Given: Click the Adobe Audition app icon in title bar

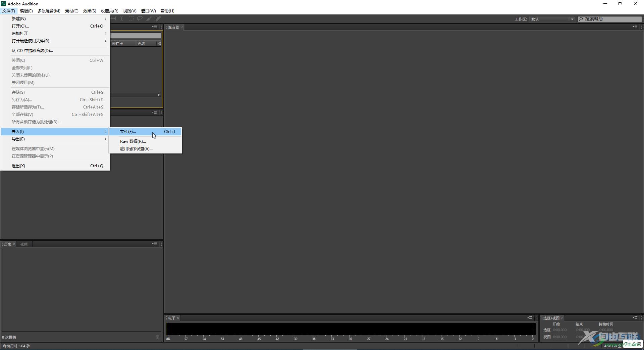Looking at the screenshot, I should click(x=3, y=4).
